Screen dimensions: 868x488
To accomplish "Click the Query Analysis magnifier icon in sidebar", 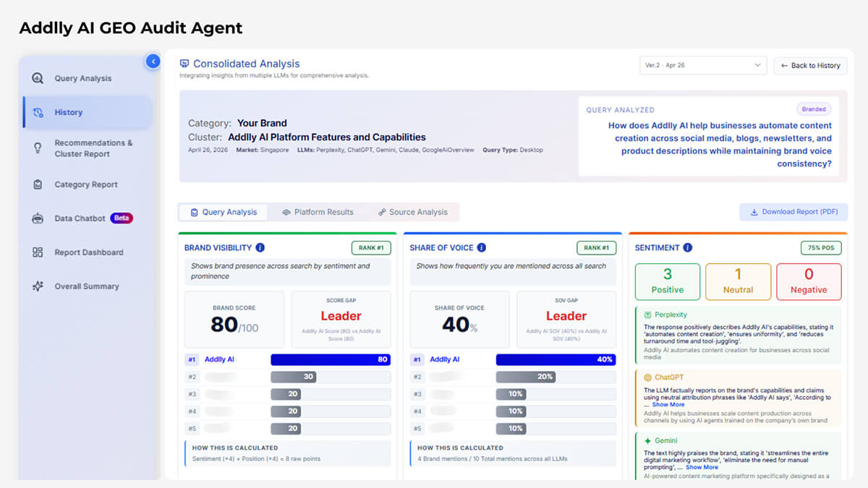I will pyautogui.click(x=38, y=78).
